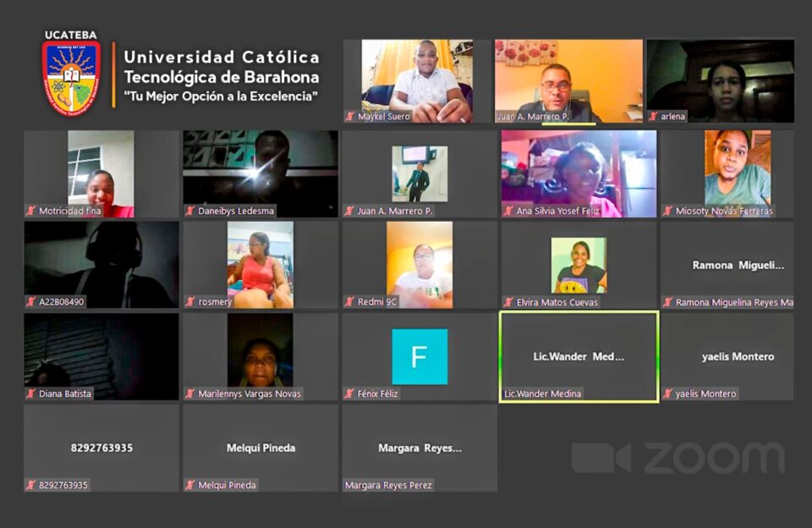The height and width of the screenshot is (528, 812).
Task: Click the muted mic icon beside Diana Batista
Action: 31,393
